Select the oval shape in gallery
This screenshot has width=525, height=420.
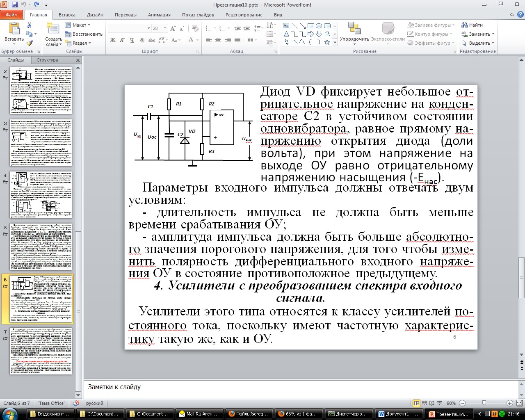319,26
